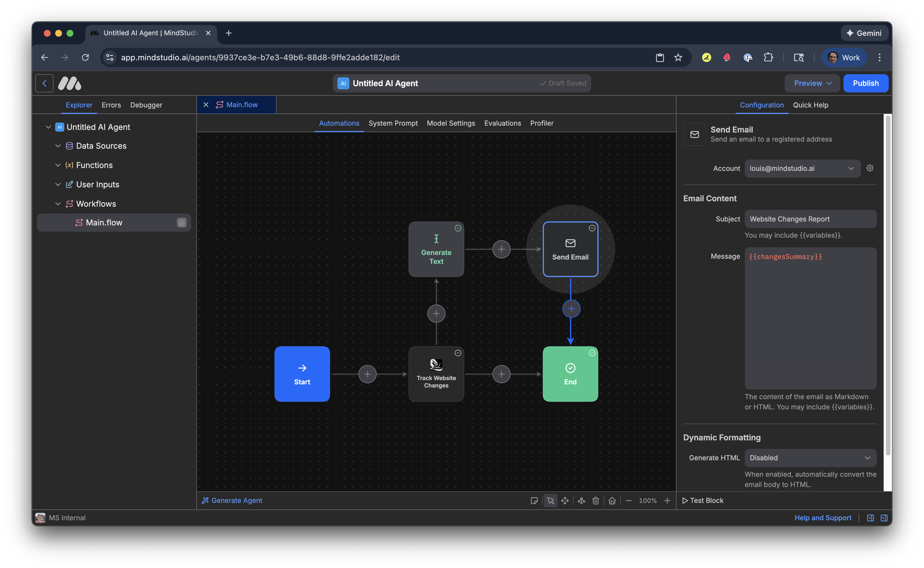
Task: Click the Publish button
Action: [x=866, y=83]
